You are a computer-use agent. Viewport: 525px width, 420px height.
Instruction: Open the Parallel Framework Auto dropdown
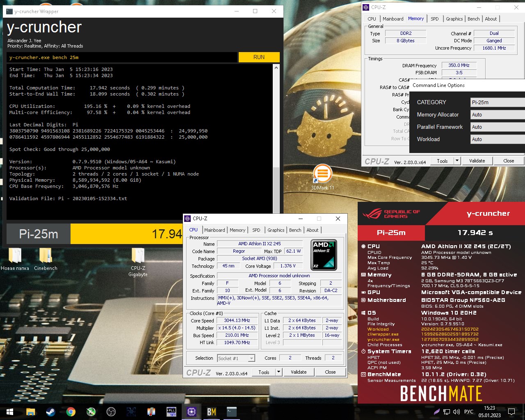[498, 127]
